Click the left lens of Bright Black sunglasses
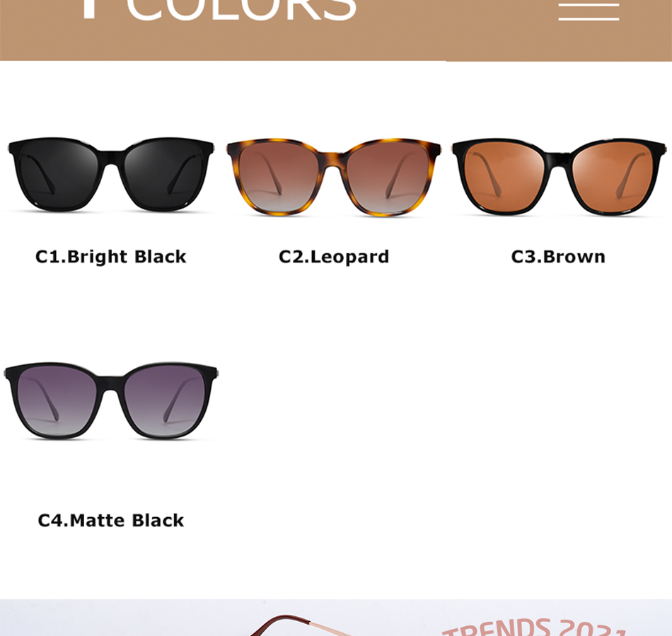Screen dimensions: 672x636 click(59, 175)
